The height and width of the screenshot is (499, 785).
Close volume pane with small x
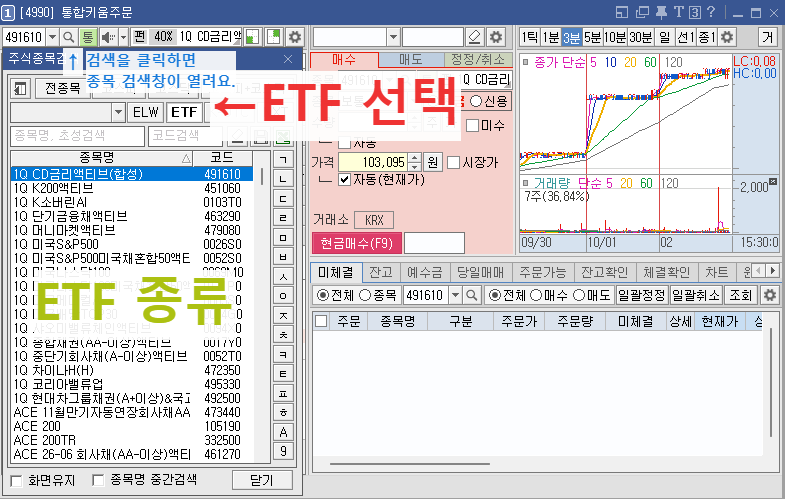click(x=772, y=181)
